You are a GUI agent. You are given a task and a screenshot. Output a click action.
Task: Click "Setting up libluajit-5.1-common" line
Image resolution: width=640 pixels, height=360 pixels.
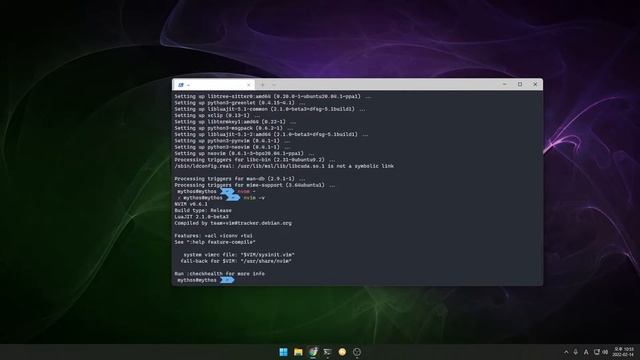pos(270,109)
